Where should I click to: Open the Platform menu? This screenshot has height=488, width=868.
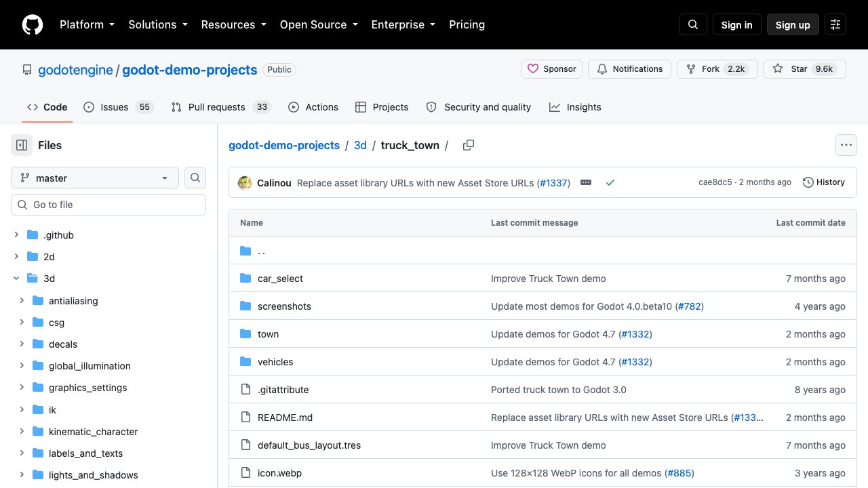pos(87,24)
